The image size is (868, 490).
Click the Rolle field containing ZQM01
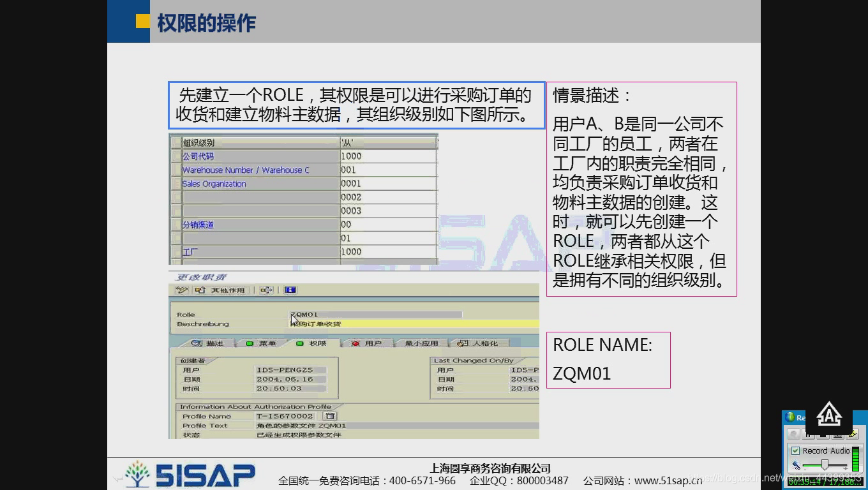click(375, 315)
